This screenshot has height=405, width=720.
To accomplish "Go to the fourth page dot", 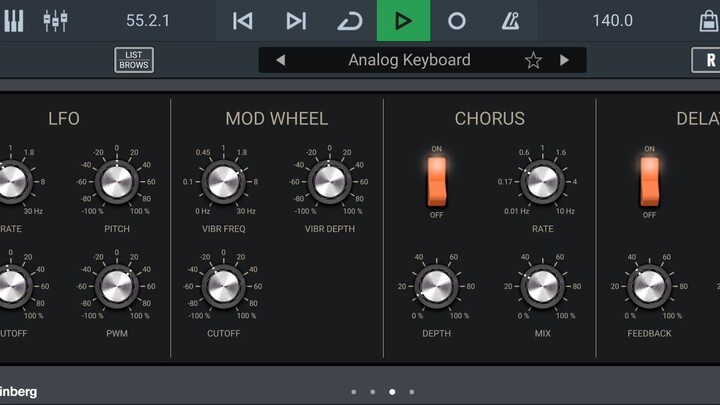I will pyautogui.click(x=411, y=392).
